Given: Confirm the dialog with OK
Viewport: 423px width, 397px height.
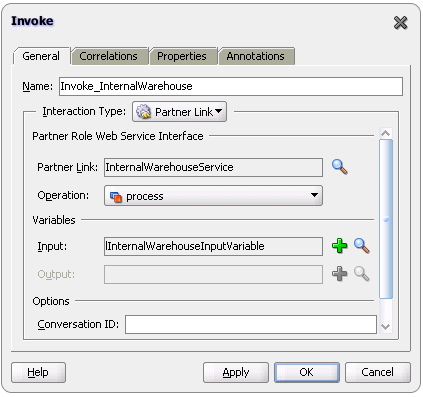Looking at the screenshot, I should [307, 372].
